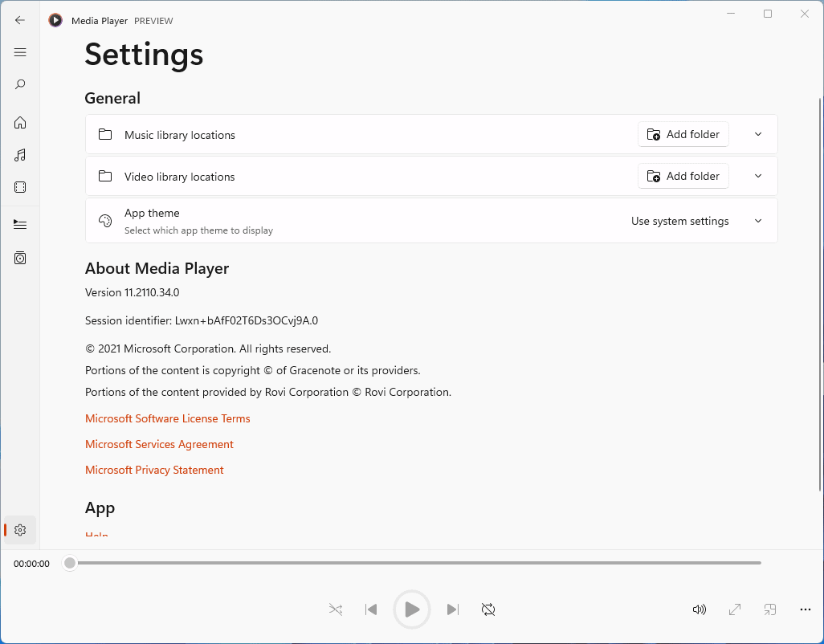The width and height of the screenshot is (824, 644).
Task: Open Playlists from the sidebar
Action: pos(20,258)
